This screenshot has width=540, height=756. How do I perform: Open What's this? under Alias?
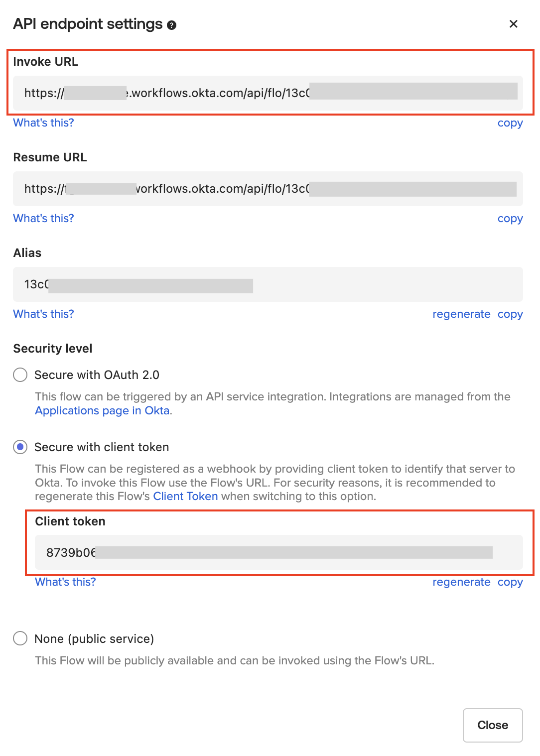43,314
